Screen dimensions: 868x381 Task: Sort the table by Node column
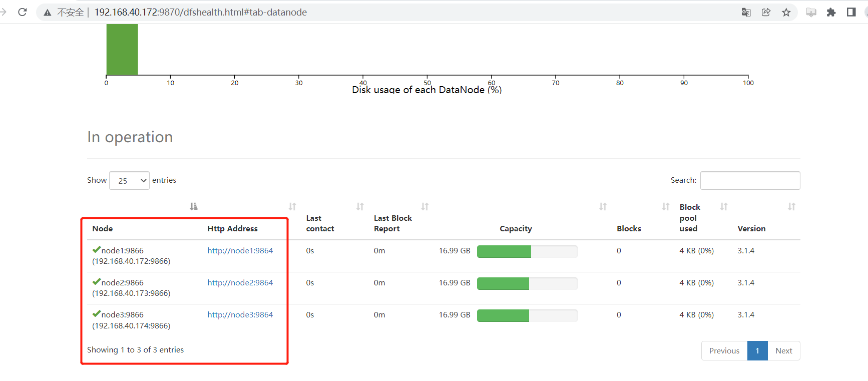194,206
